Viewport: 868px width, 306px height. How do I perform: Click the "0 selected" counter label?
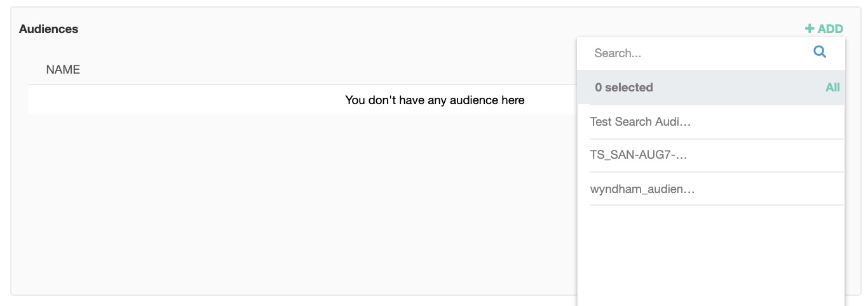623,88
